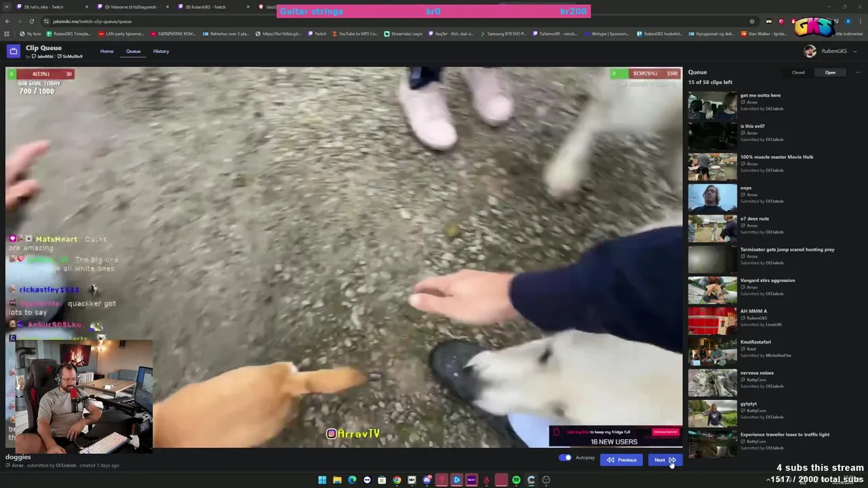Open Samsung 970 EVO bookmark
This screenshot has height=488, width=868.
click(504, 34)
